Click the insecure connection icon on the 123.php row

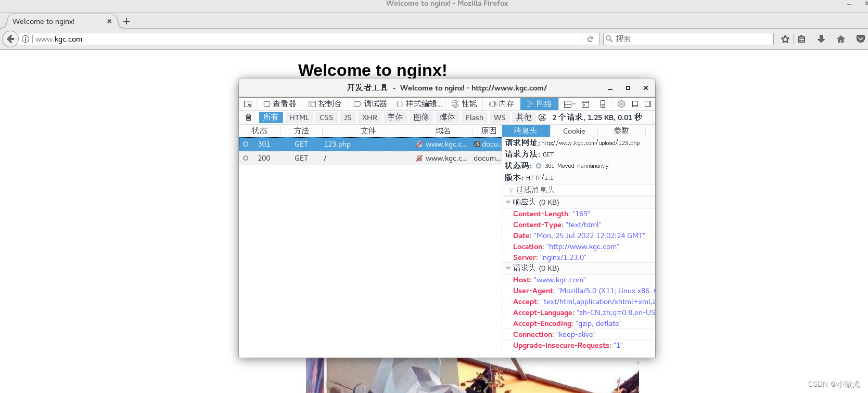419,144
